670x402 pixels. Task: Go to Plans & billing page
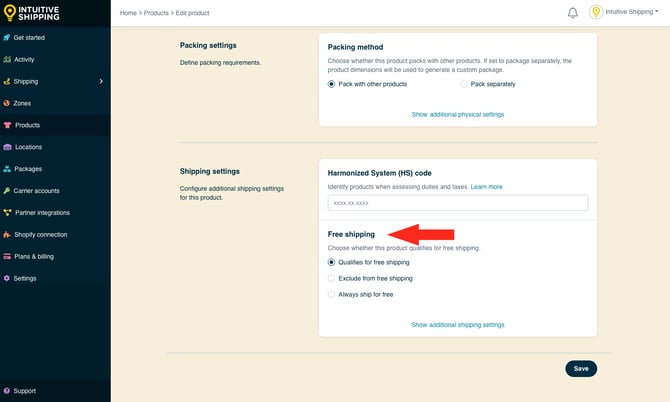(34, 256)
